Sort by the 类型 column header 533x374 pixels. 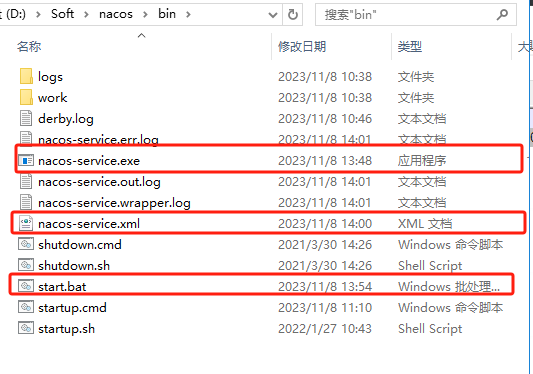(x=410, y=46)
